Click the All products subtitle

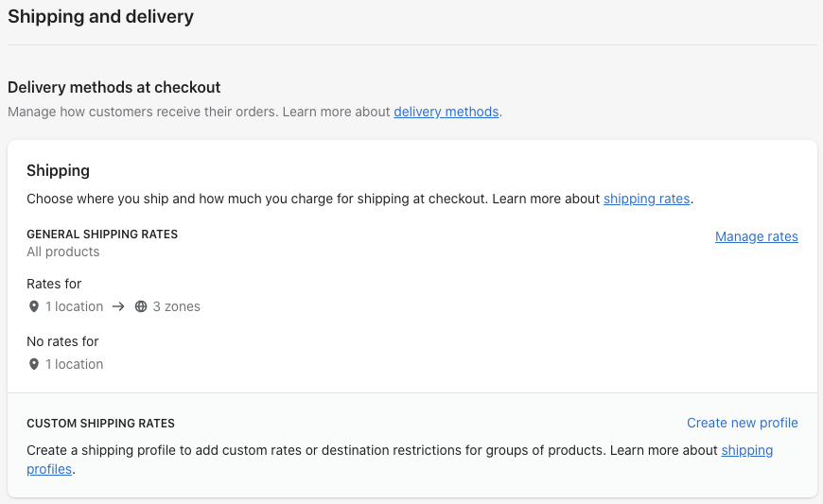(62, 252)
